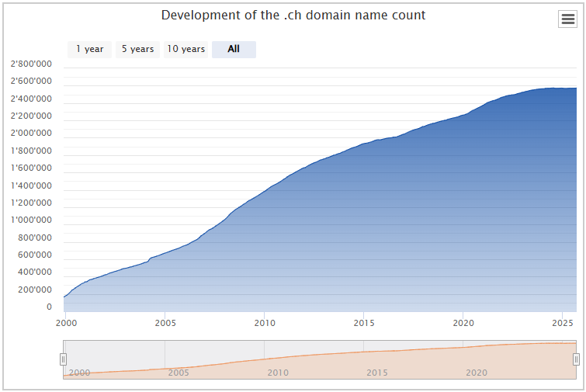Screen dimensions: 586x392
Task: Show the All time range
Action: 234,49
